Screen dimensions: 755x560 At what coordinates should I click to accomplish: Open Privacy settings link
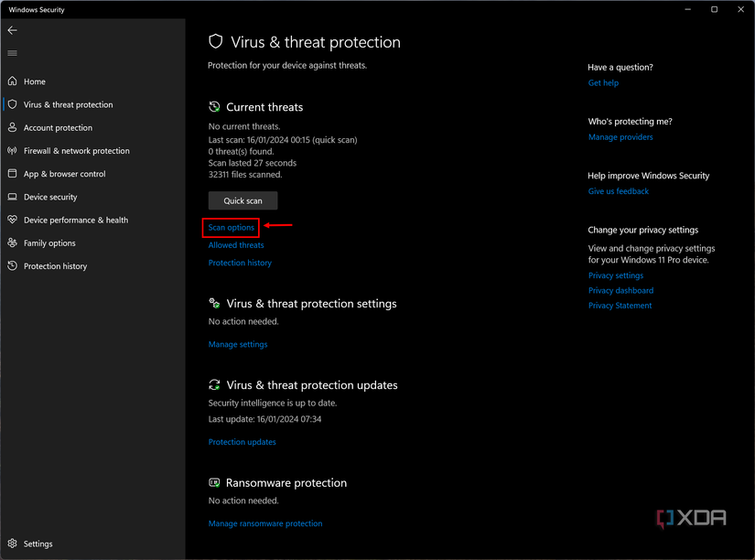tap(616, 275)
